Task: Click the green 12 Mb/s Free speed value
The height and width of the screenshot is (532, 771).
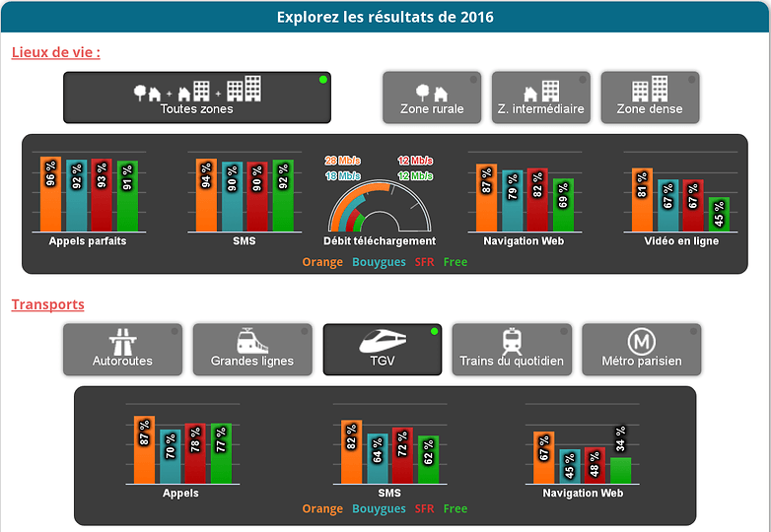Action: tap(415, 176)
